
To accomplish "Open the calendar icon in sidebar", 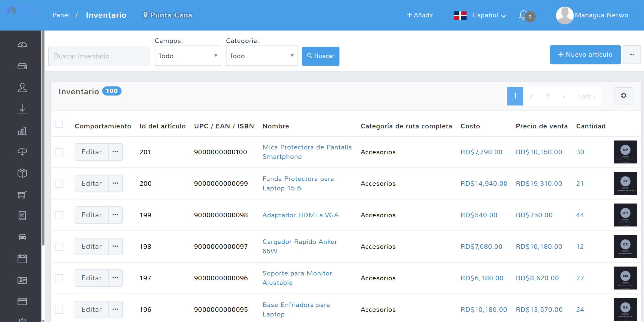I will (x=22, y=258).
